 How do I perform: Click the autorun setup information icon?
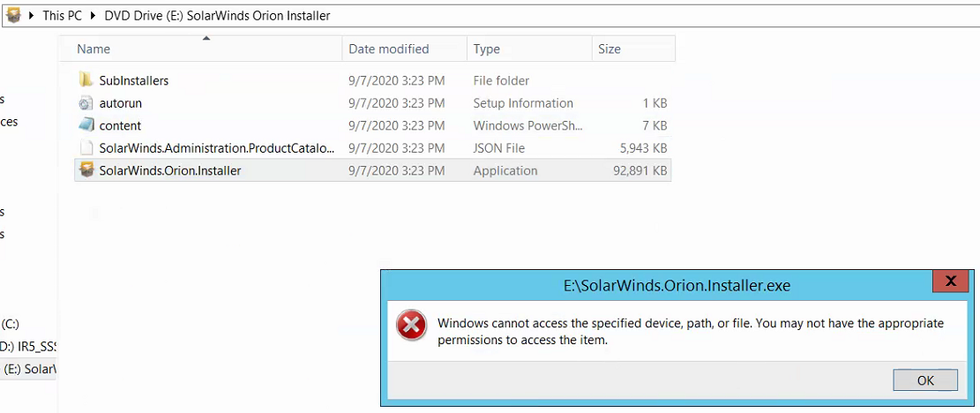[86, 103]
